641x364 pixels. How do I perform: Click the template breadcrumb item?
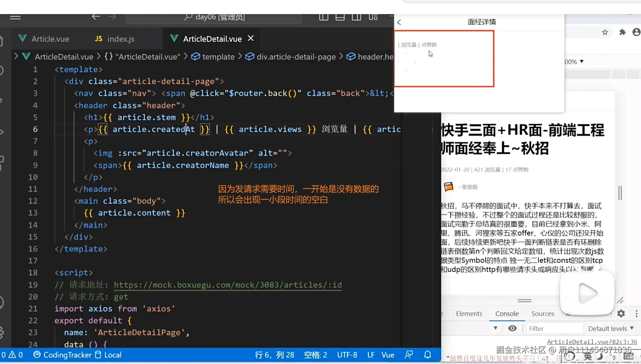213,57
